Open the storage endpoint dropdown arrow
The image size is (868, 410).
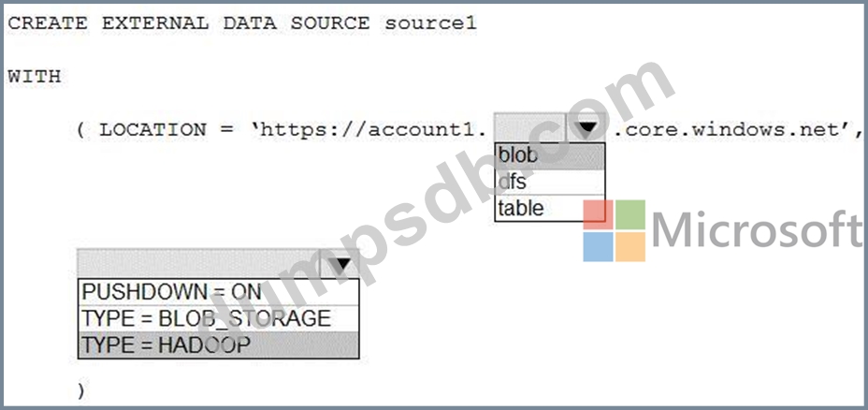point(586,128)
